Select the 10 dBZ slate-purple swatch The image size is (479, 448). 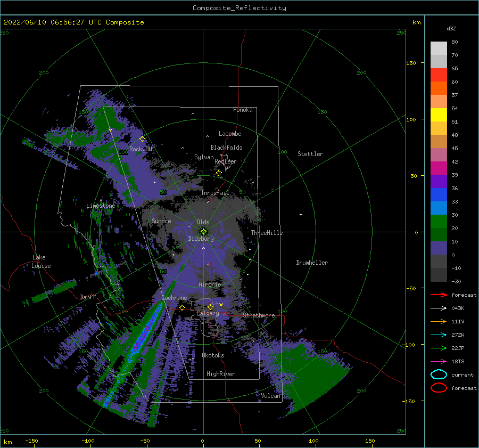click(439, 248)
